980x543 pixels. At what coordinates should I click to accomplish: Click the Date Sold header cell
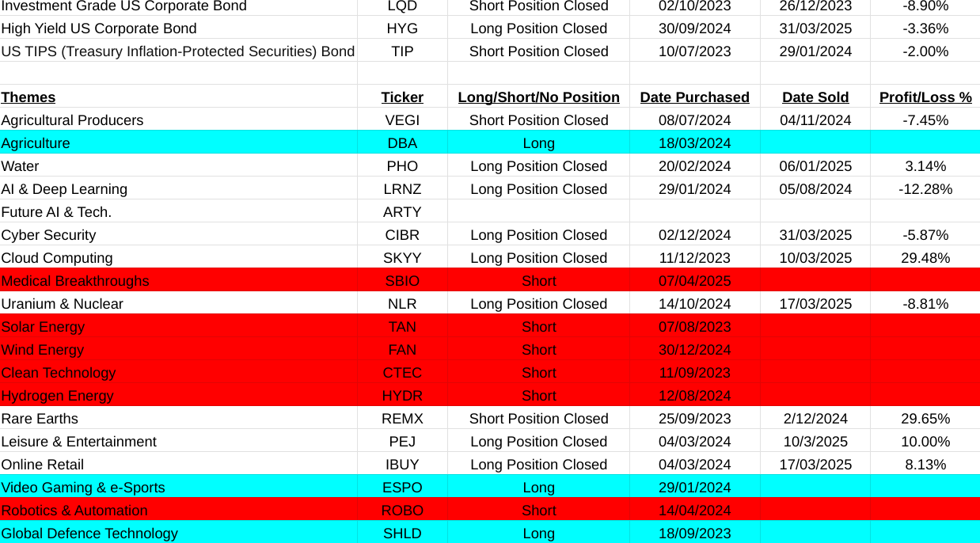point(815,97)
